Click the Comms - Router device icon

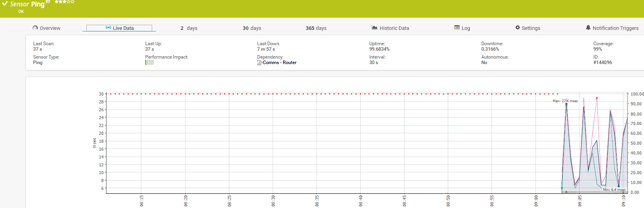(x=259, y=63)
